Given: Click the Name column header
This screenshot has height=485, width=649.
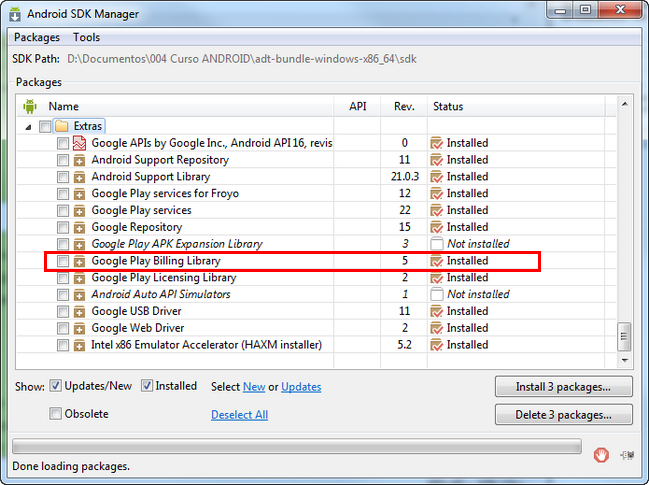Looking at the screenshot, I should tap(63, 106).
